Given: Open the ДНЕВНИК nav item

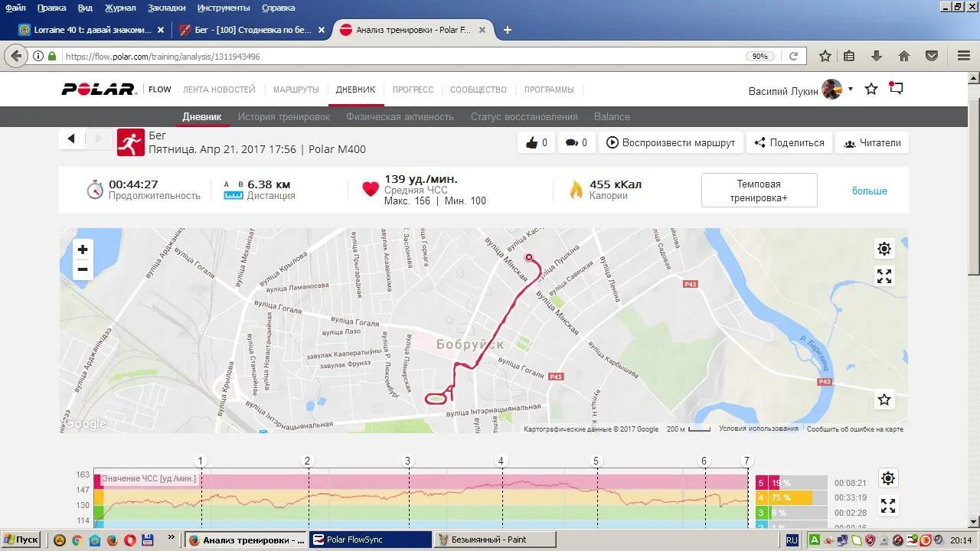Looking at the screenshot, I should (356, 90).
